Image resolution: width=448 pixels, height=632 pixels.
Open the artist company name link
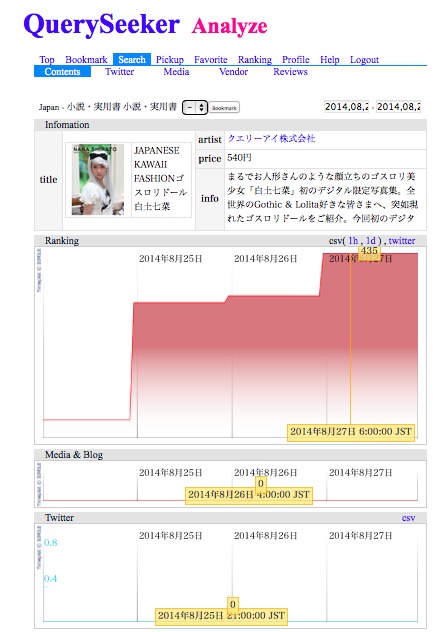coord(271,139)
